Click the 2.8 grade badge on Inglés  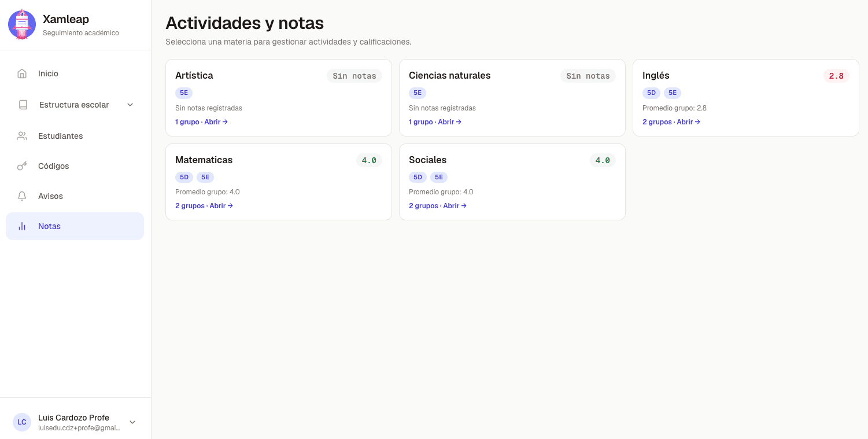click(836, 76)
